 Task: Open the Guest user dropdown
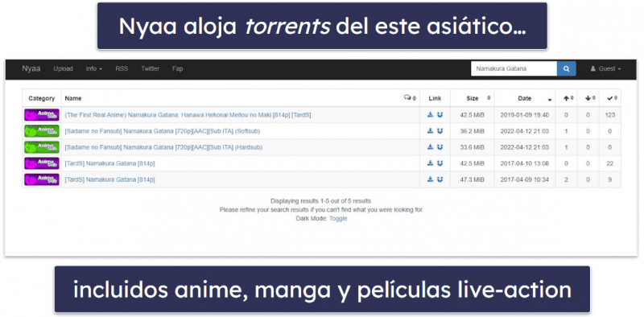click(606, 69)
